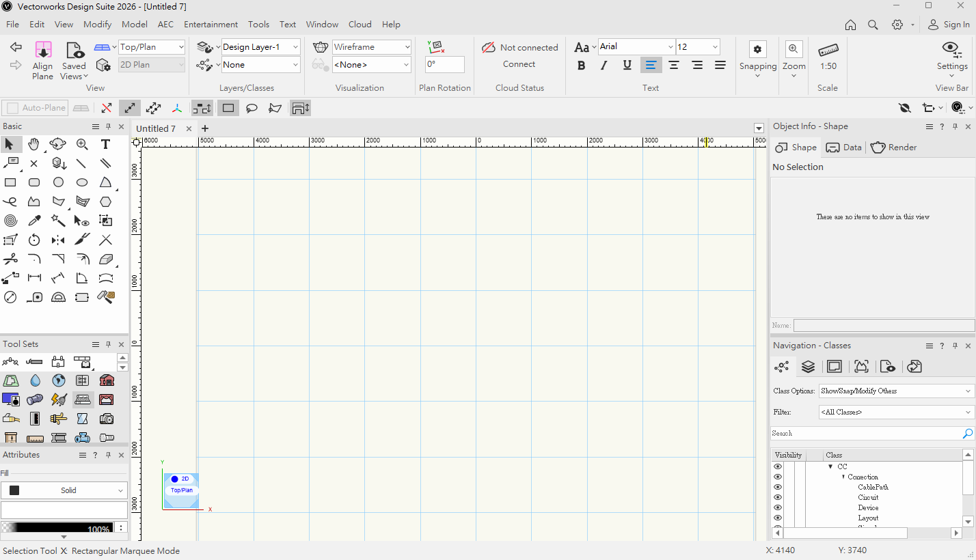Image resolution: width=976 pixels, height=560 pixels.
Task: Select the Spiral tool
Action: pyautogui.click(x=10, y=221)
